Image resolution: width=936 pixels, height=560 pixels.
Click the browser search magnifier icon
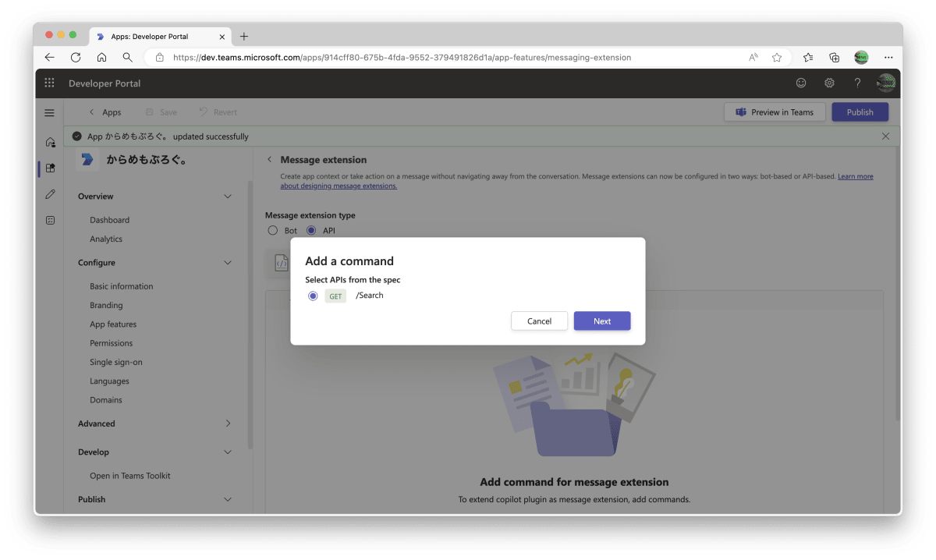pyautogui.click(x=127, y=57)
